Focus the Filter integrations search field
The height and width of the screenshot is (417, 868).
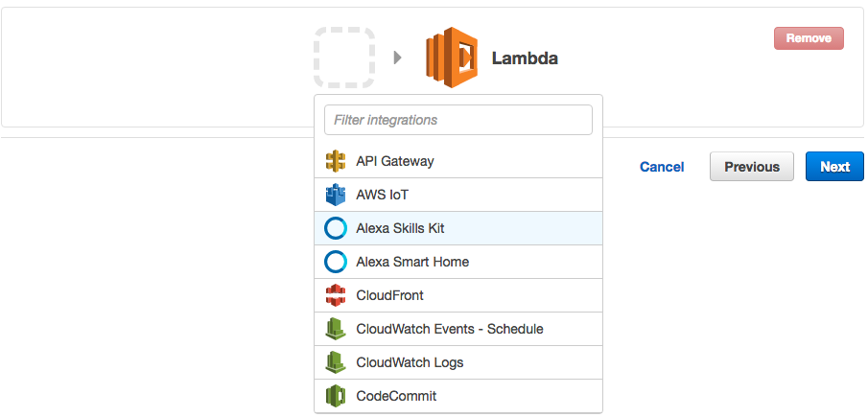pyautogui.click(x=458, y=120)
